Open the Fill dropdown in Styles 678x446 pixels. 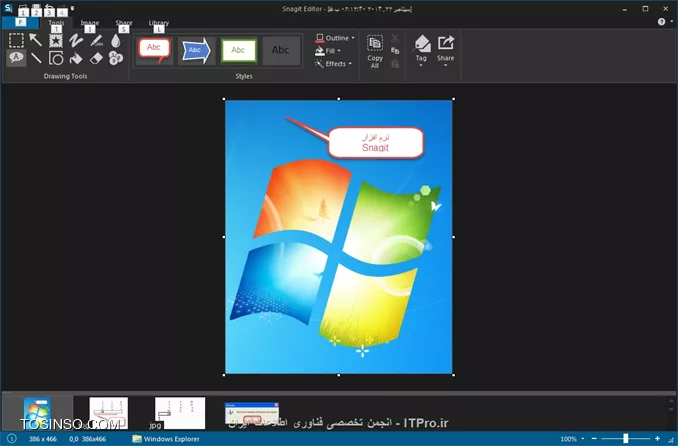click(x=328, y=51)
